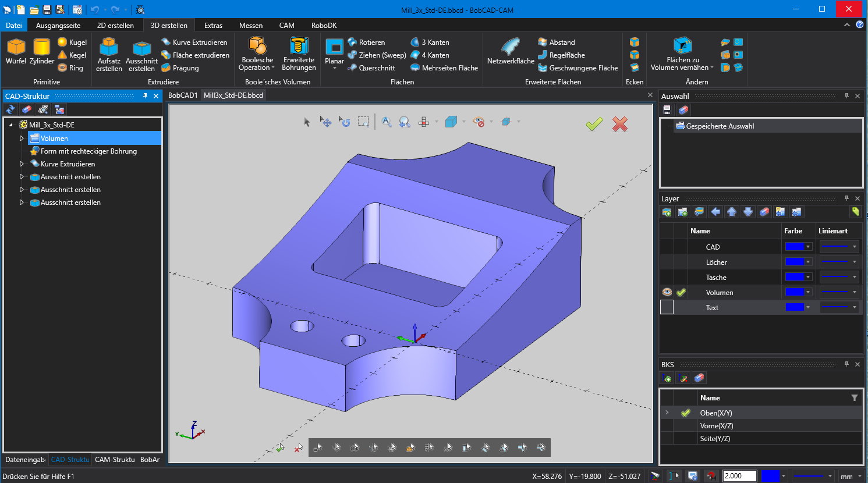Use the Netzwerkfläche surface tool
This screenshot has width=868, height=483.
509,51
